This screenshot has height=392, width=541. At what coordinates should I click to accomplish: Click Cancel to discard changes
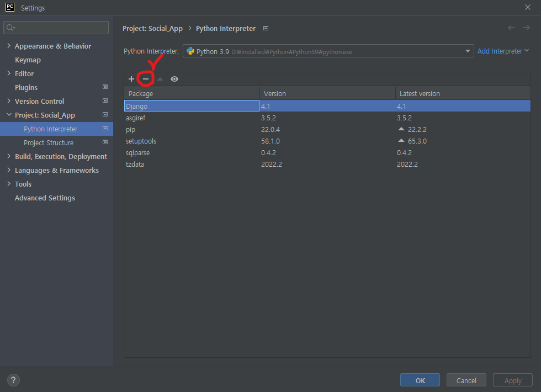tap(466, 380)
